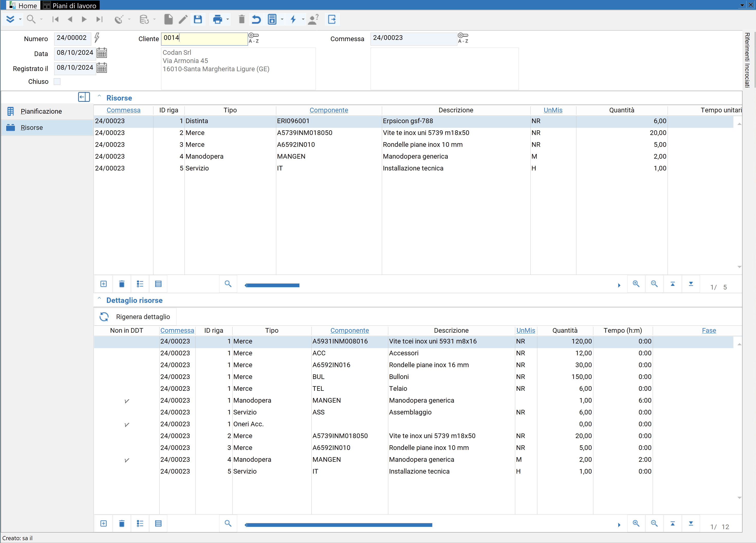Select the Servizio IT row in Risorse grid
Viewport: 756px width, 543px height.
413,168
